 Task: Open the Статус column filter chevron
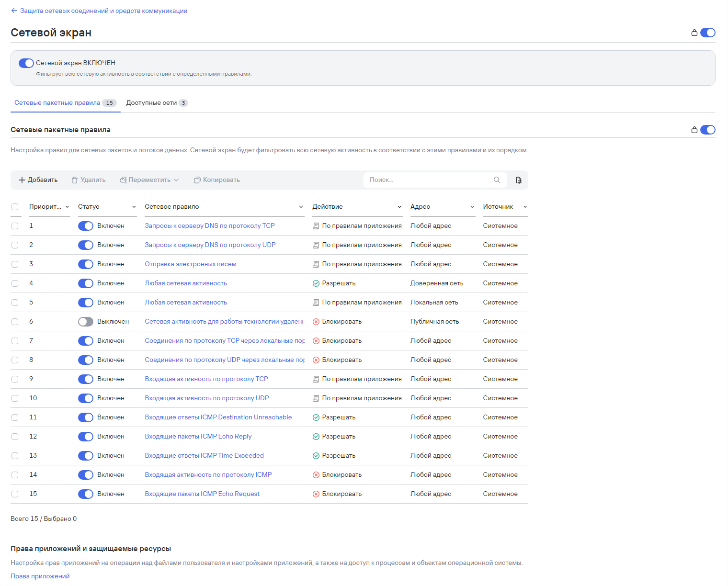[x=134, y=207]
